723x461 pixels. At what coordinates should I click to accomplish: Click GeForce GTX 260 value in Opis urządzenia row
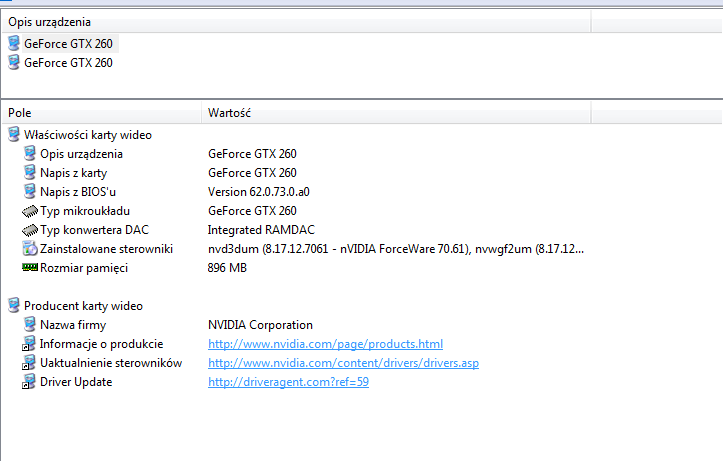point(252,154)
